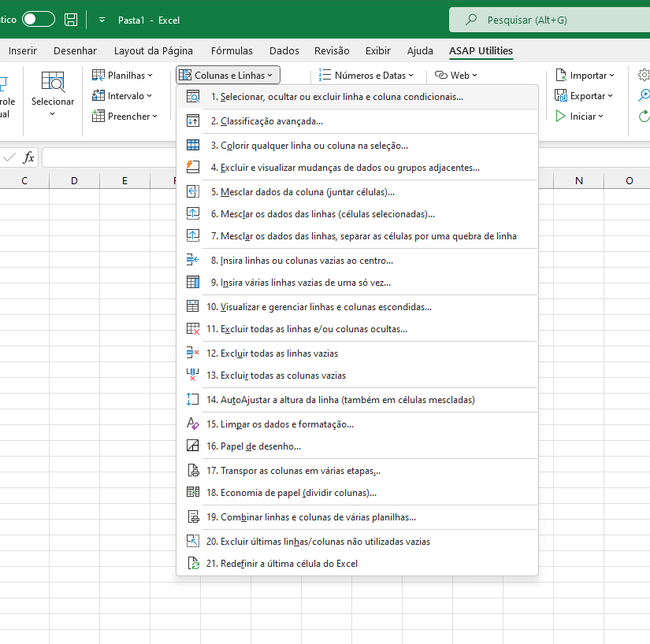Viewport: 650px width, 644px height.
Task: Choose '21. Redefinir a última célula do Excel'
Action: click(x=358, y=563)
